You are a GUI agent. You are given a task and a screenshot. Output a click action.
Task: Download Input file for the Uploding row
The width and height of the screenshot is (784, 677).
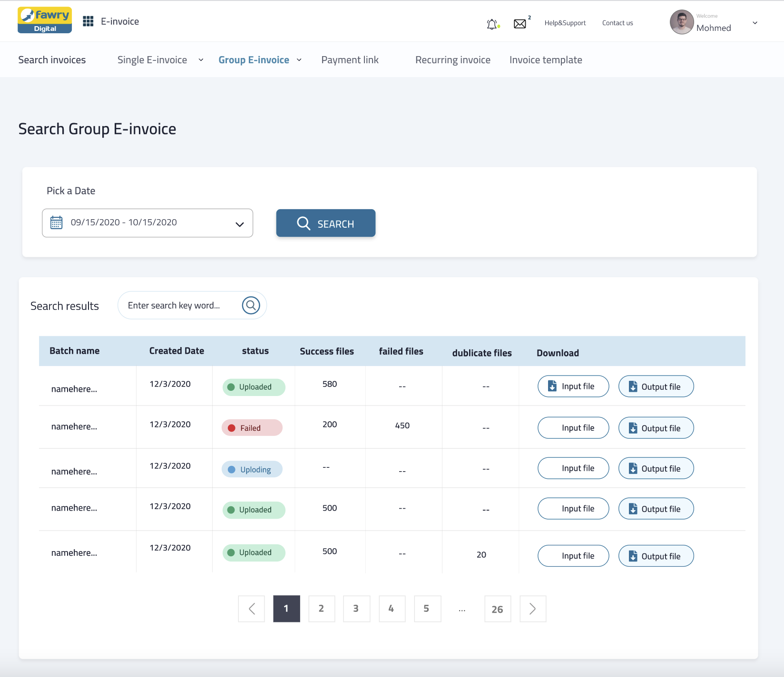pos(573,468)
